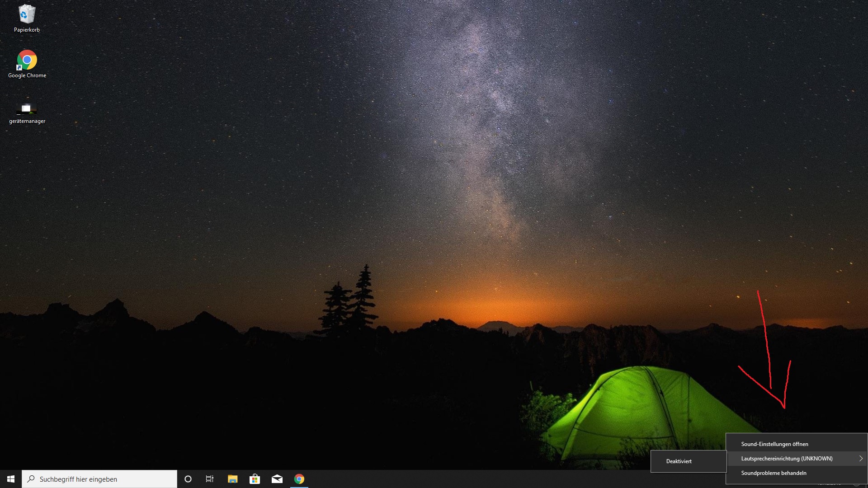Select Soundprobleme behandeln menu entry
This screenshot has height=488, width=868.
(773, 473)
